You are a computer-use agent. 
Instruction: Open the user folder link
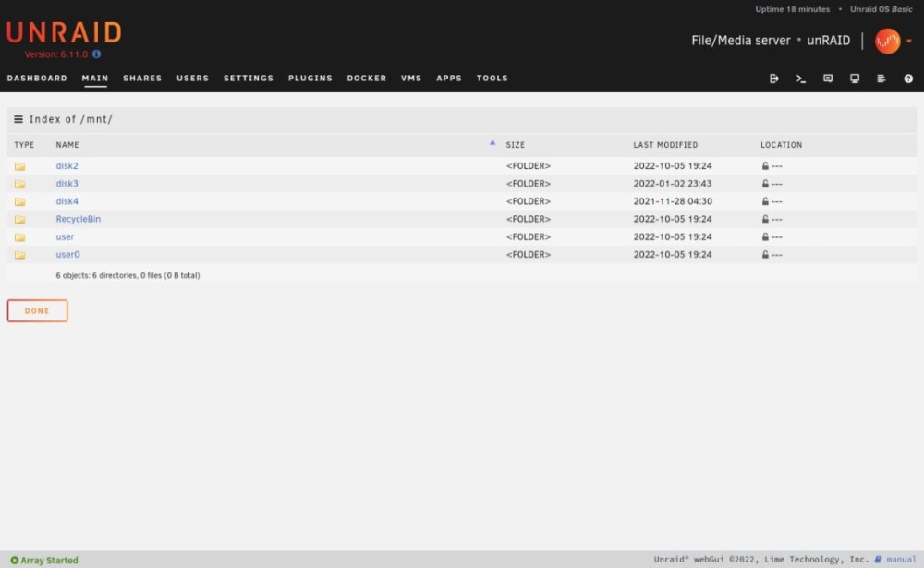pyautogui.click(x=65, y=236)
